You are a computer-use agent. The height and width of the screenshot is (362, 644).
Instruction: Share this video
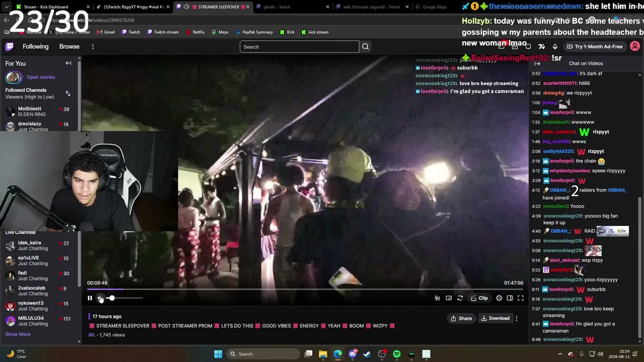[x=461, y=318]
